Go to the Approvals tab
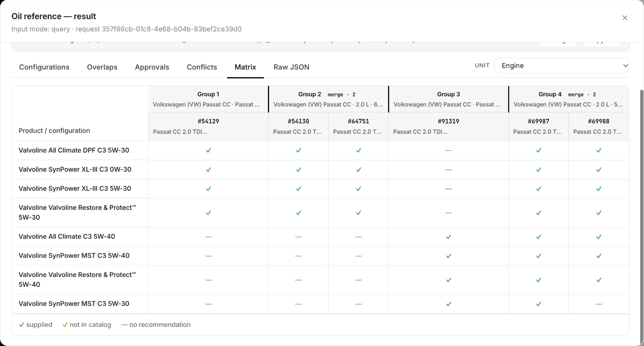The image size is (644, 346). [x=152, y=67]
